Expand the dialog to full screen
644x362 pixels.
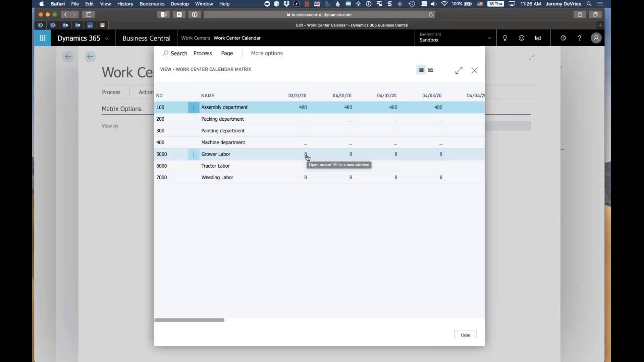(x=459, y=70)
